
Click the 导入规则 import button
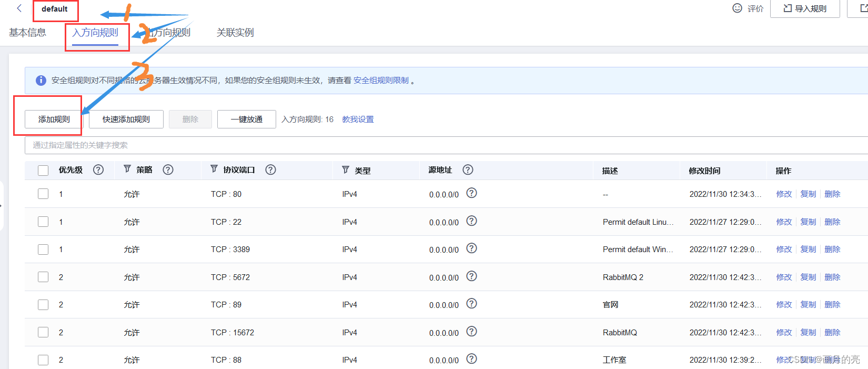[x=805, y=8]
